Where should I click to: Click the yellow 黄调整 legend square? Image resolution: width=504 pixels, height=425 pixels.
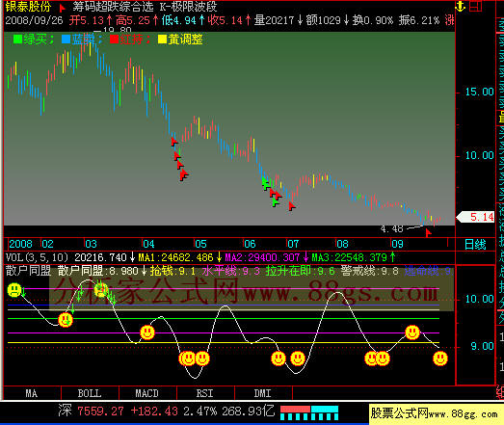coord(162,40)
